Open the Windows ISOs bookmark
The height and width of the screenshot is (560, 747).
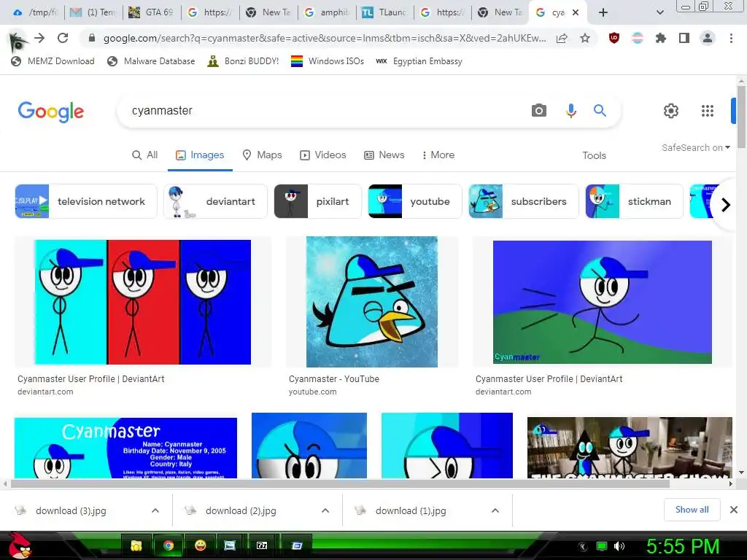pyautogui.click(x=328, y=61)
